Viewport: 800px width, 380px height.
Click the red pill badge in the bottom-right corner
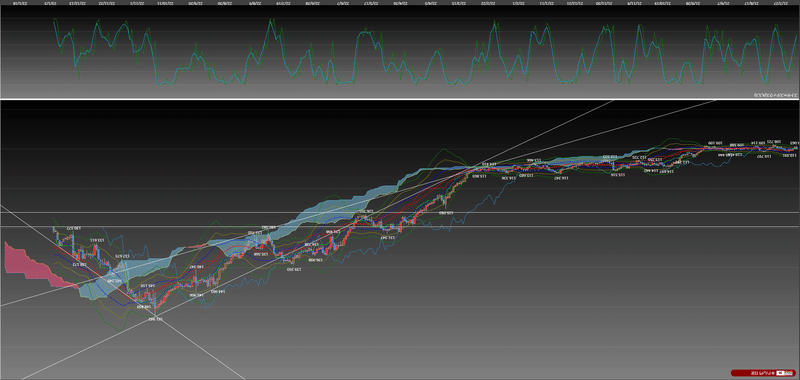[x=763, y=373]
